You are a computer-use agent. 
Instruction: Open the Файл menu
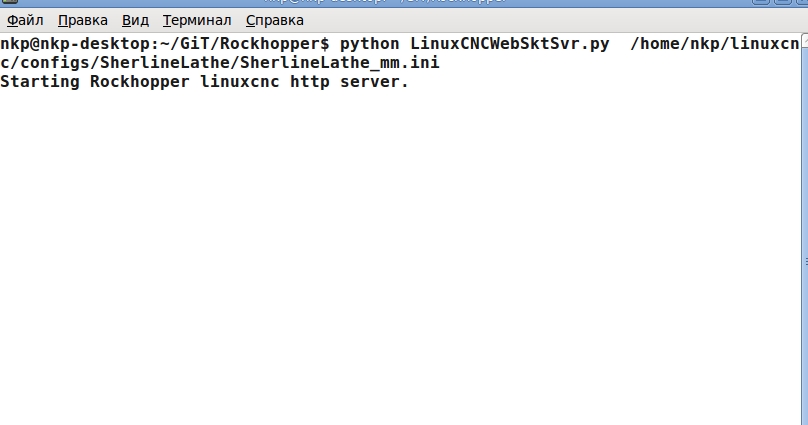[x=25, y=20]
